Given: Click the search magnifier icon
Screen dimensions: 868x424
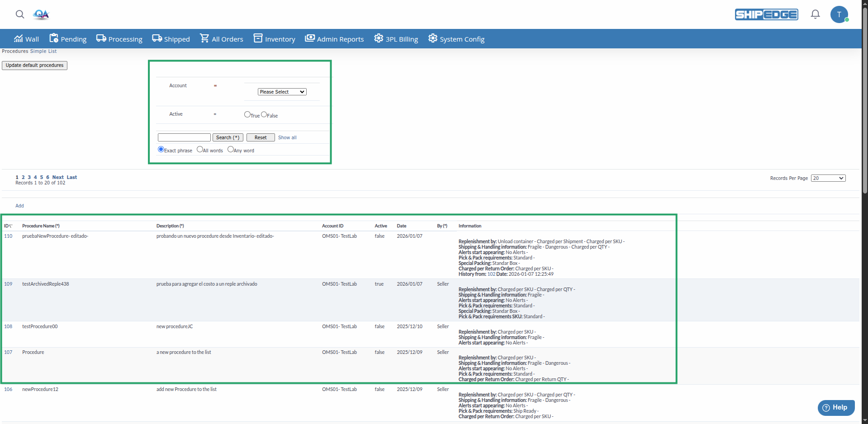Looking at the screenshot, I should [x=20, y=14].
